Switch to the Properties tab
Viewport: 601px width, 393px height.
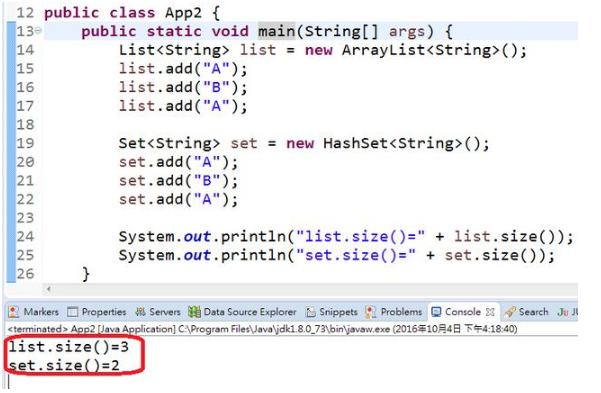[x=97, y=312]
